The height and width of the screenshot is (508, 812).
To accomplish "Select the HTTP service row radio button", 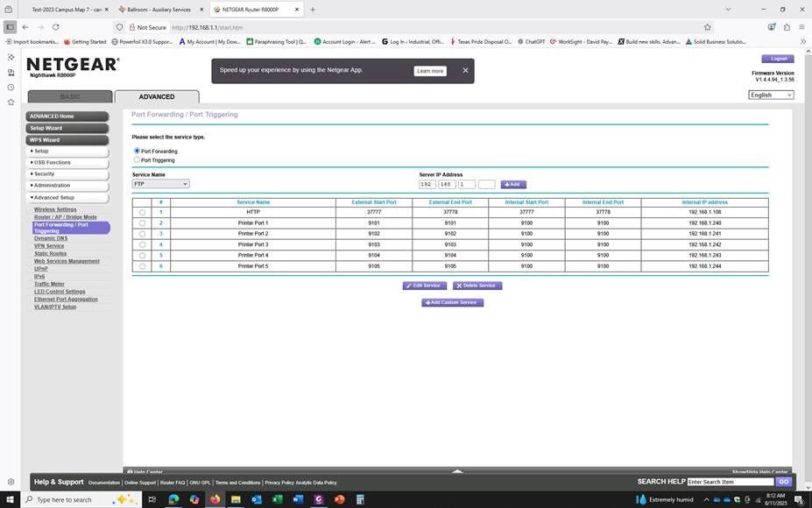I will click(x=142, y=212).
